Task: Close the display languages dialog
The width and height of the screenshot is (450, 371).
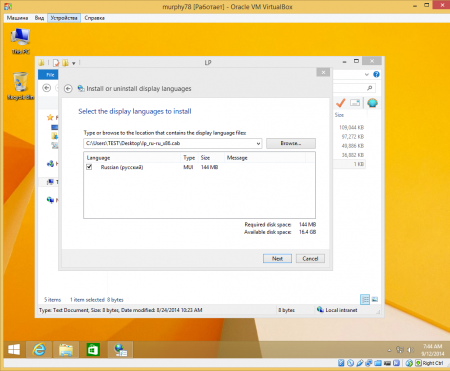Action: tap(323, 72)
